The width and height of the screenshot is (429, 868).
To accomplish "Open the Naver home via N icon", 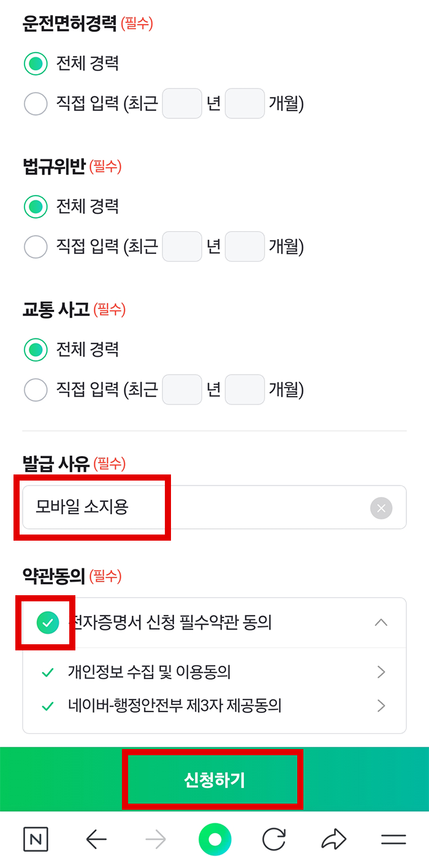I will tap(36, 839).
